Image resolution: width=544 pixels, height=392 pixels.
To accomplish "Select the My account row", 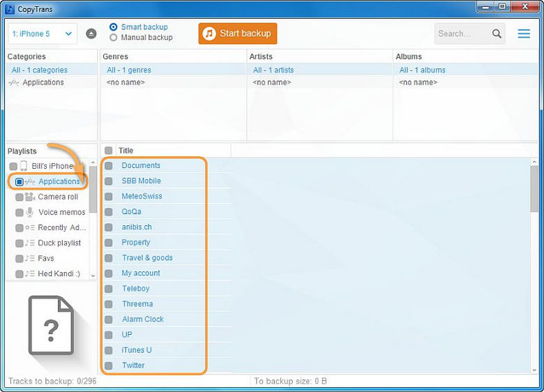I will [166, 273].
